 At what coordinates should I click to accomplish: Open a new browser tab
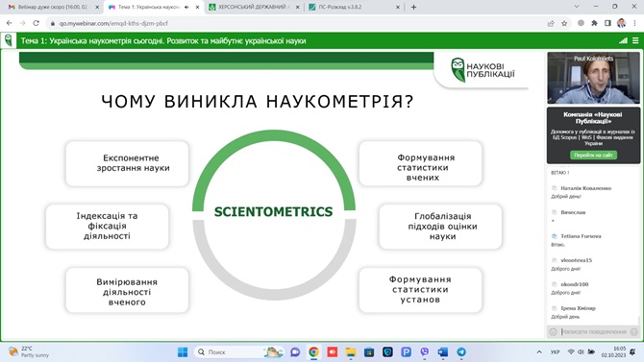tap(413, 7)
